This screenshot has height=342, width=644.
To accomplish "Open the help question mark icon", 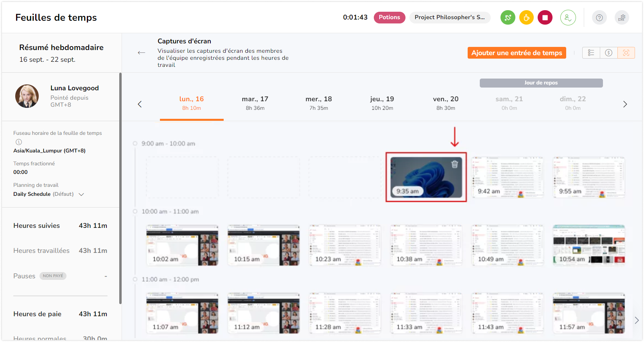I will point(599,18).
